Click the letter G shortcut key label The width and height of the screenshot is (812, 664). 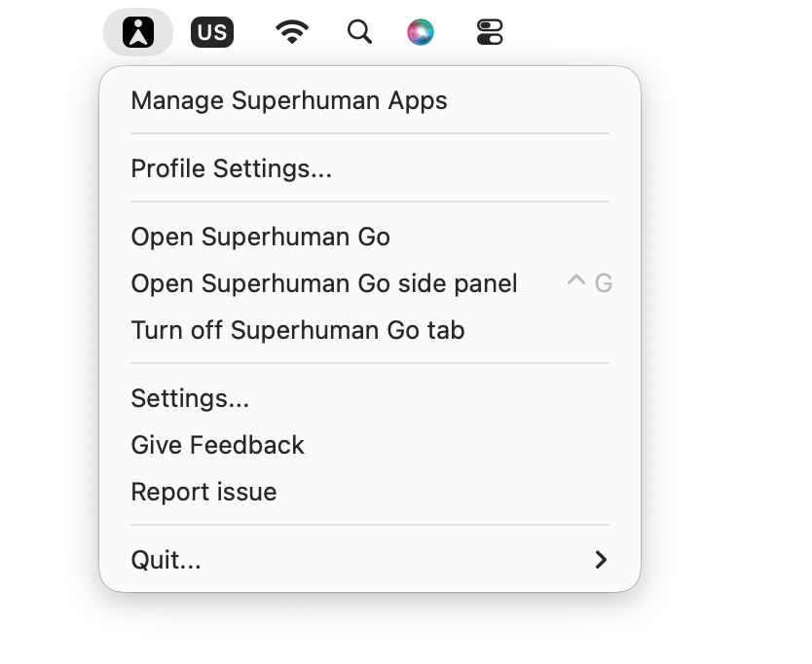coord(604,283)
